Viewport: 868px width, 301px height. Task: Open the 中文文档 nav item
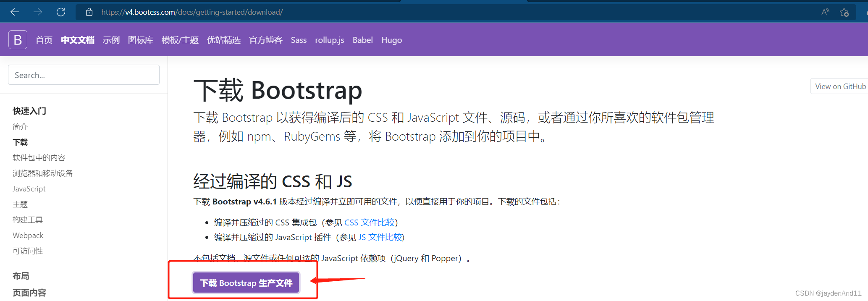[78, 40]
